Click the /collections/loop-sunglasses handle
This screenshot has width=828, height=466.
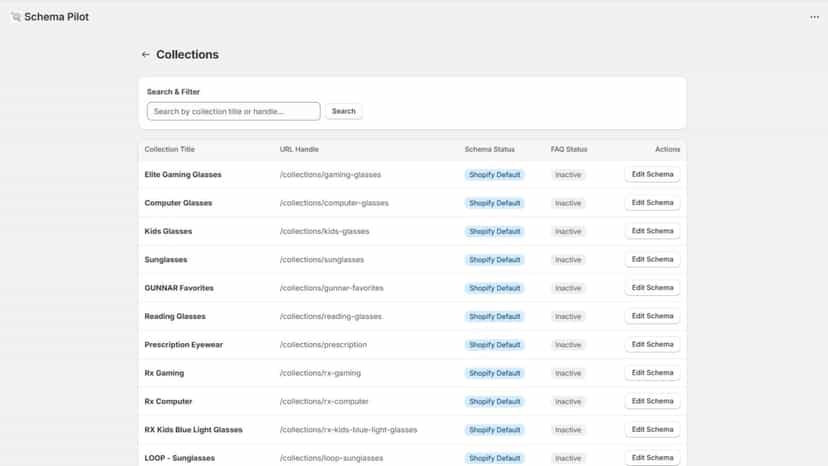[x=331, y=458]
